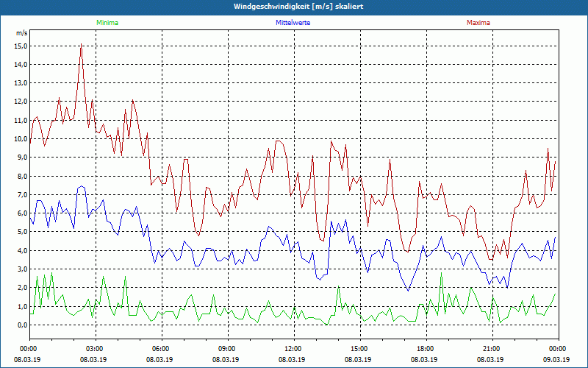Click the 7,0 y-axis value
This screenshot has width=588, height=368.
[x=23, y=195]
